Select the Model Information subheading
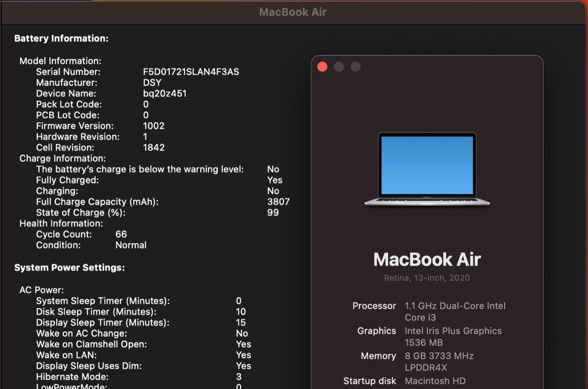588x389 pixels. coord(60,61)
